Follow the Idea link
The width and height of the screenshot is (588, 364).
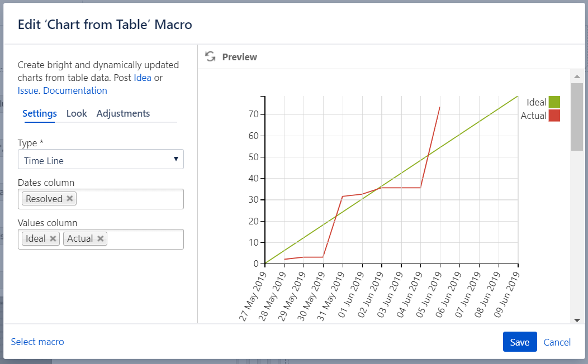pos(143,78)
